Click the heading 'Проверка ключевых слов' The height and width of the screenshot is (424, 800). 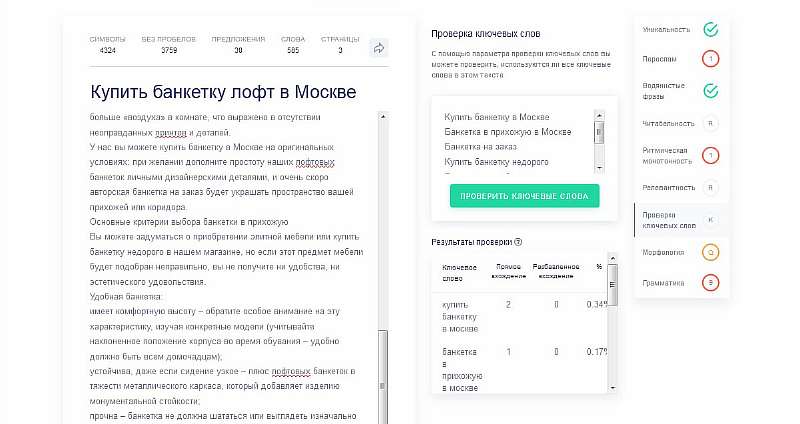click(485, 34)
